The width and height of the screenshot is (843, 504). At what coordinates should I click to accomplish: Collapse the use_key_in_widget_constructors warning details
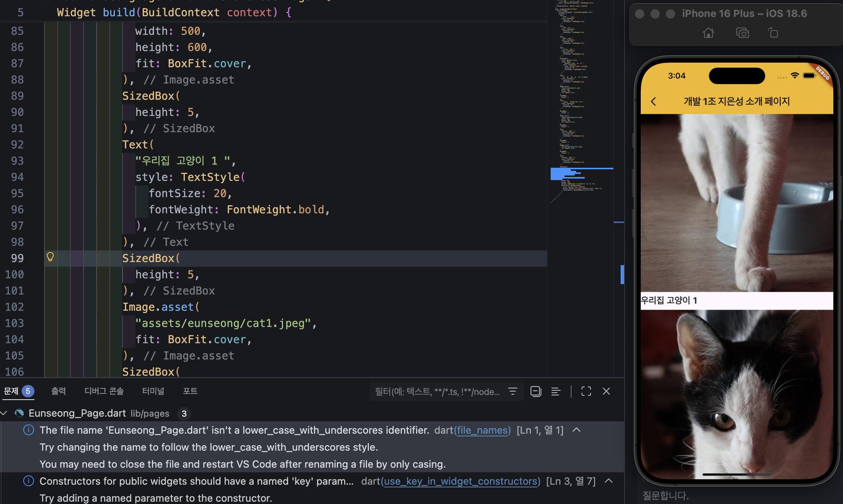(609, 481)
